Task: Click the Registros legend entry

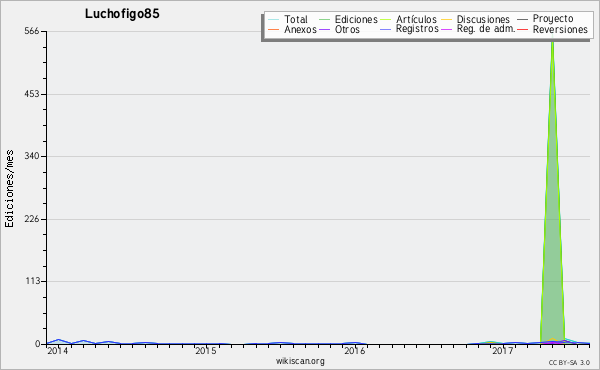Action: point(409,29)
